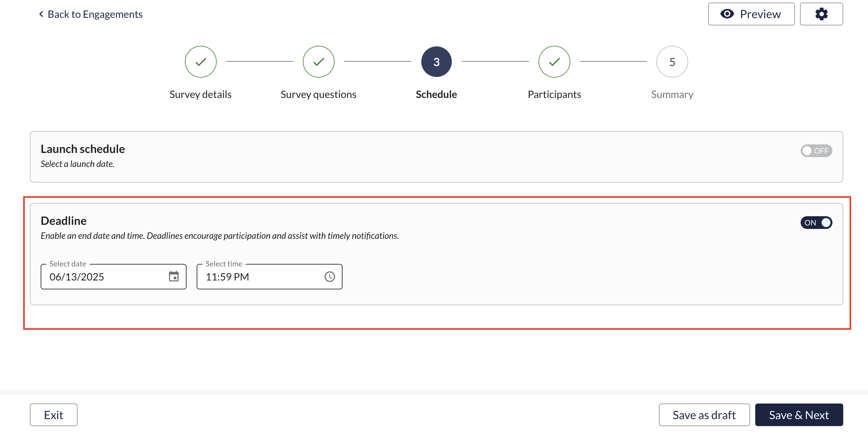Click Save as draft

(704, 415)
